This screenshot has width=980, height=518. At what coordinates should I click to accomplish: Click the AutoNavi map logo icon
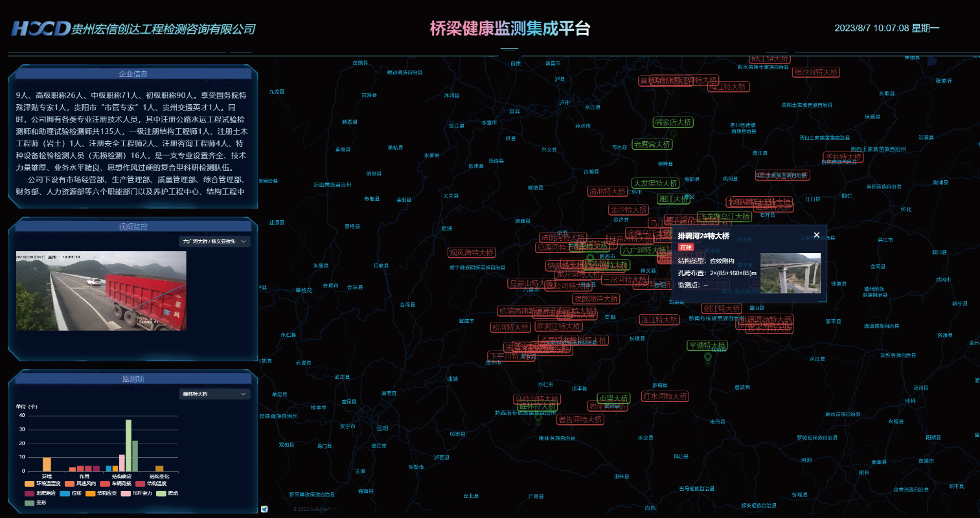pos(264,509)
